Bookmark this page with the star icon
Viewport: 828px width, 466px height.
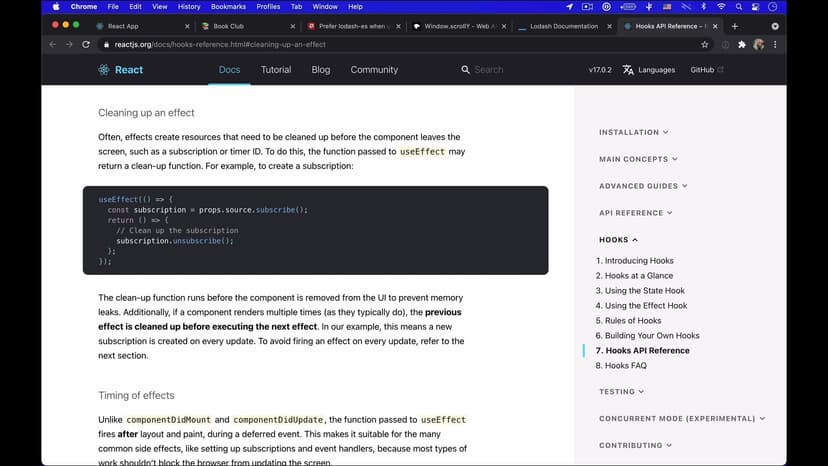[x=705, y=45]
